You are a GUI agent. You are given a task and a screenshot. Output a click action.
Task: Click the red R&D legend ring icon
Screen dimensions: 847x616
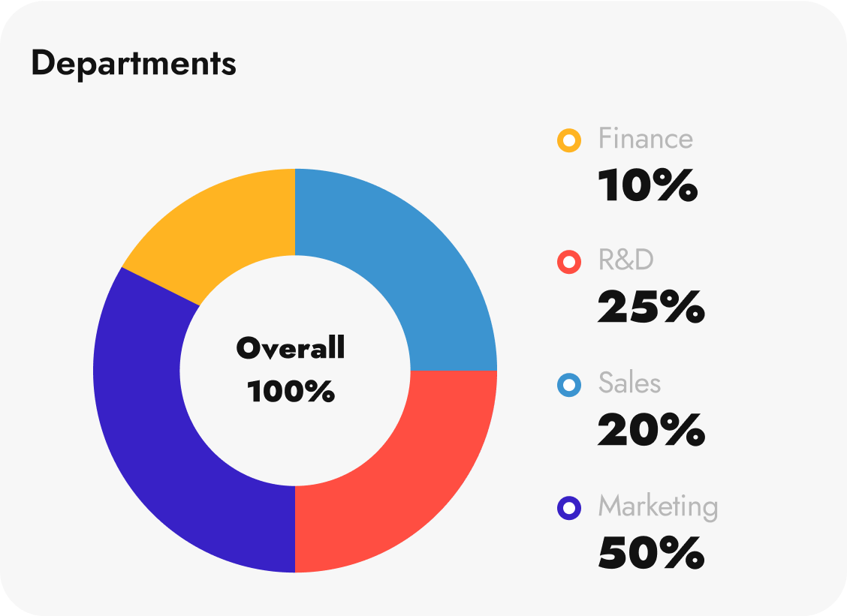point(569,262)
